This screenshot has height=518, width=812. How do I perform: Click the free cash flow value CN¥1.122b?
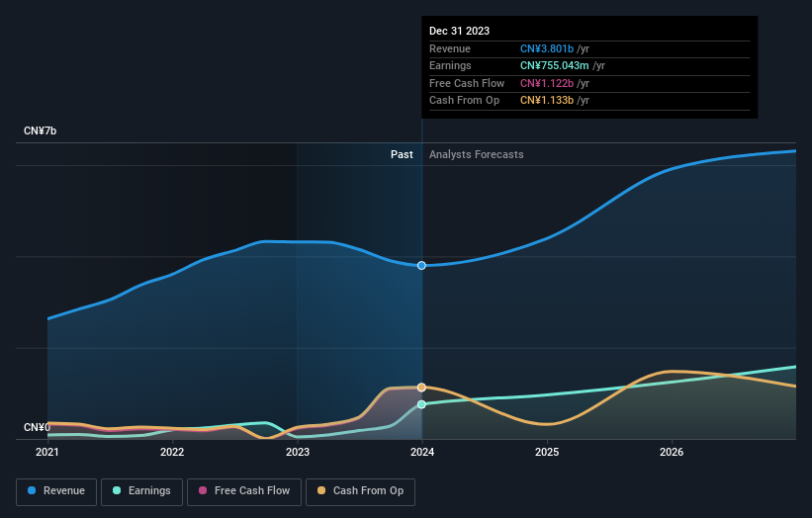[x=547, y=83]
